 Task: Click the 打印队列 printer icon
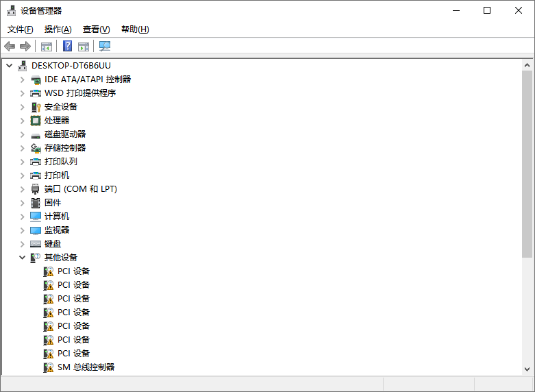click(36, 162)
